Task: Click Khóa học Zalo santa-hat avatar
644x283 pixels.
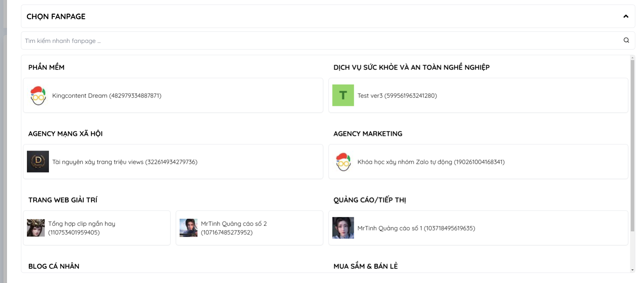Action: tap(343, 162)
